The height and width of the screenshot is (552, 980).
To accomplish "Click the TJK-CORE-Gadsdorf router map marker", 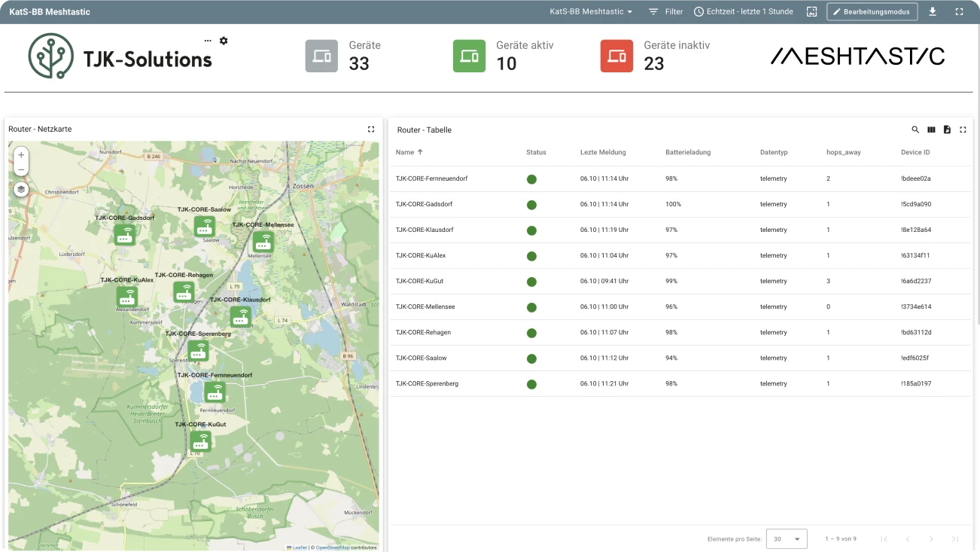I will coord(125,234).
